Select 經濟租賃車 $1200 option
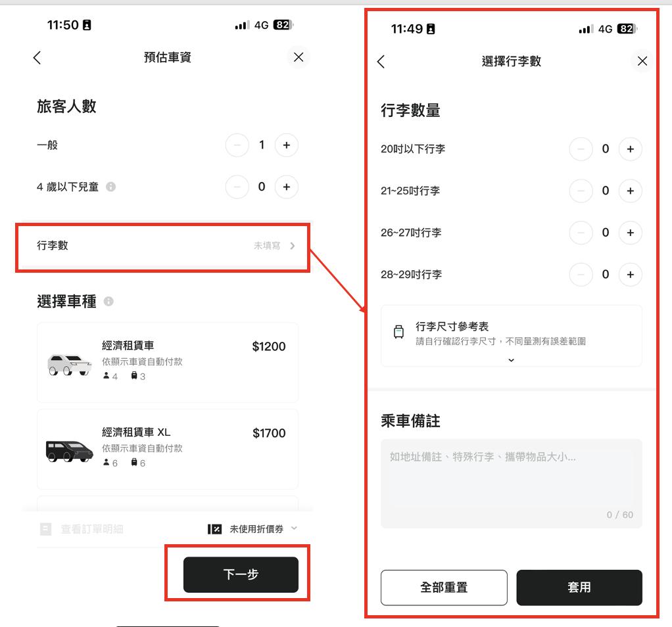Screen dimensions: 672x627 point(168,362)
